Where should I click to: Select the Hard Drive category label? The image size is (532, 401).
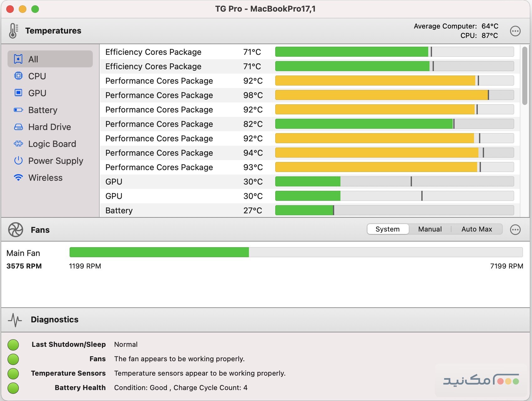pos(50,127)
